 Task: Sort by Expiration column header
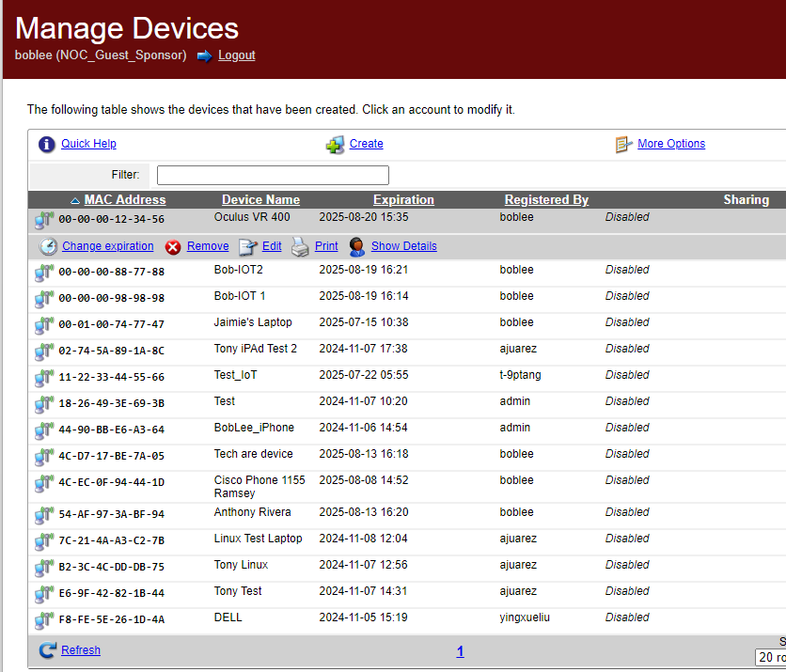point(403,199)
